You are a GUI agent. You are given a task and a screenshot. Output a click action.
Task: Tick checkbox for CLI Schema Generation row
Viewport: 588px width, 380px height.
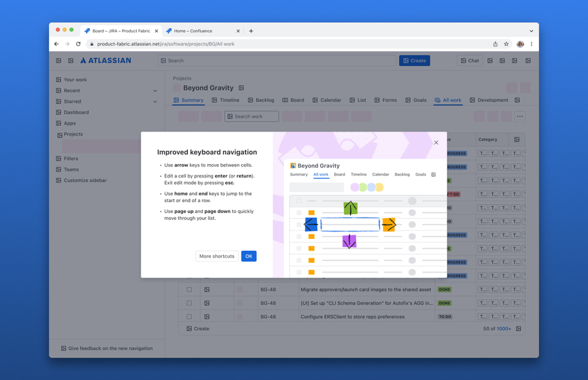[x=189, y=303]
